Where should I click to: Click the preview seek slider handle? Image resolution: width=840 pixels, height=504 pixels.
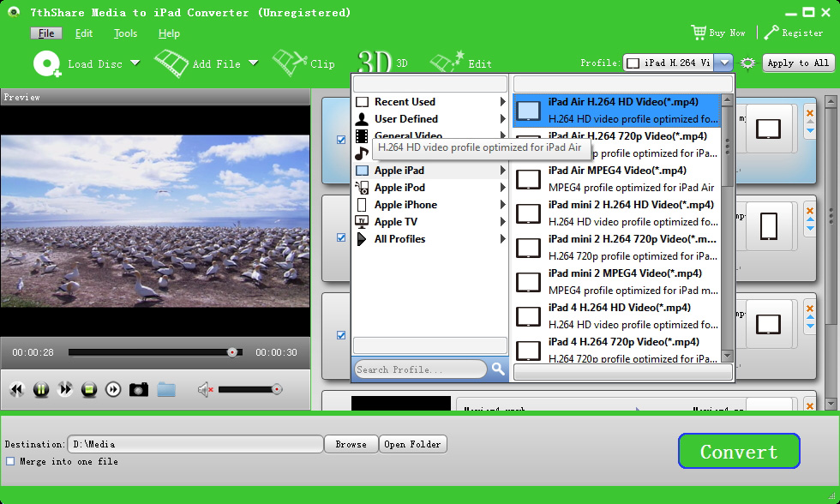232,352
